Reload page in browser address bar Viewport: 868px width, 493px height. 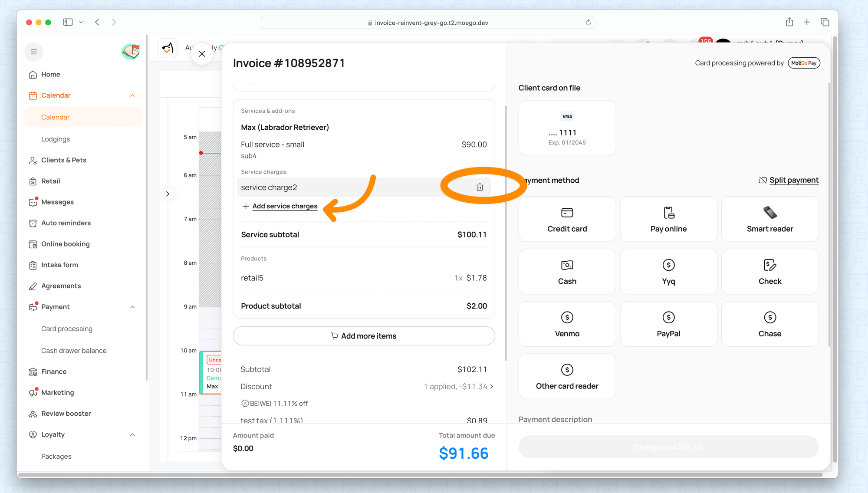tap(588, 23)
